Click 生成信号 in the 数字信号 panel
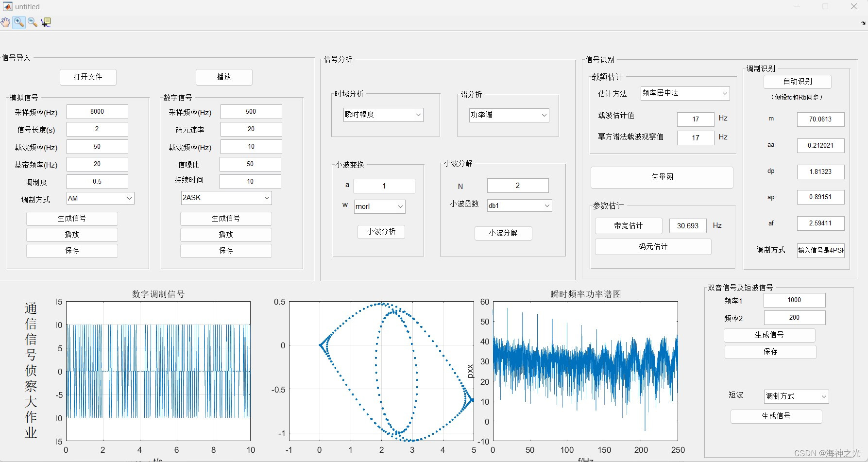Viewport: 868px width, 462px height. click(226, 219)
